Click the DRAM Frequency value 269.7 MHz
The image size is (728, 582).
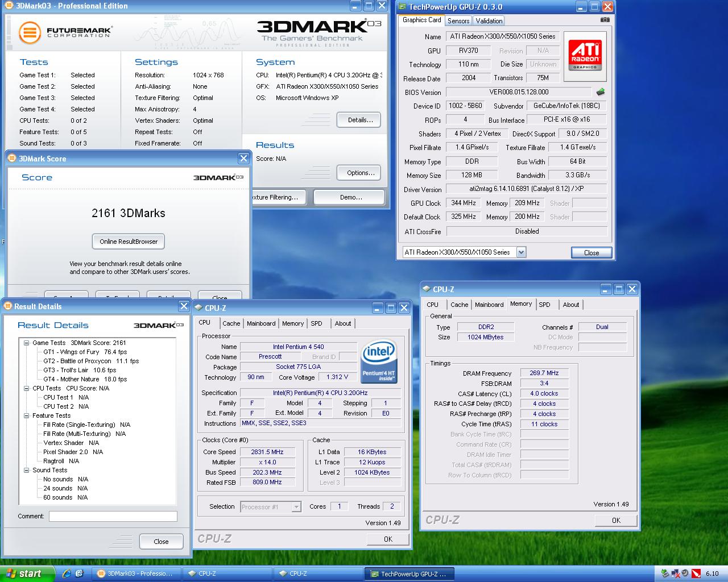pos(544,373)
